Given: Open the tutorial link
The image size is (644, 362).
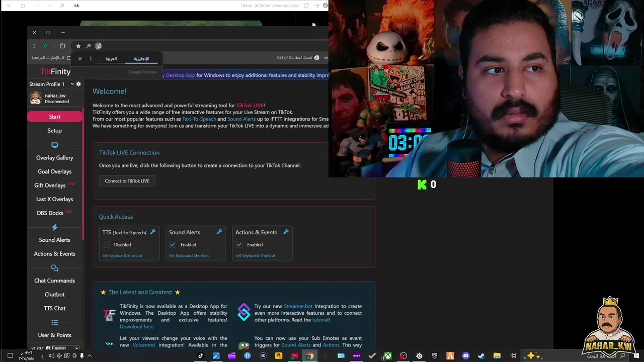Looking at the screenshot, I should pyautogui.click(x=320, y=320).
